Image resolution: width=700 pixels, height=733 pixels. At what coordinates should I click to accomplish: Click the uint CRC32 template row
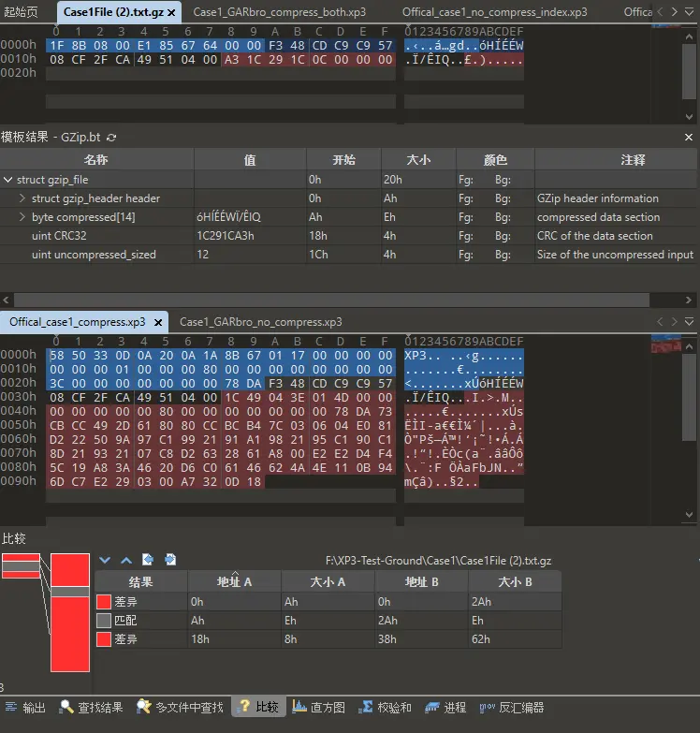59,236
